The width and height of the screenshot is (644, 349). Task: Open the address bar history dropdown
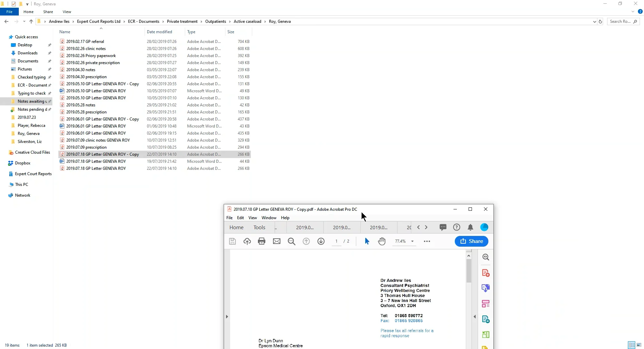[x=594, y=21]
